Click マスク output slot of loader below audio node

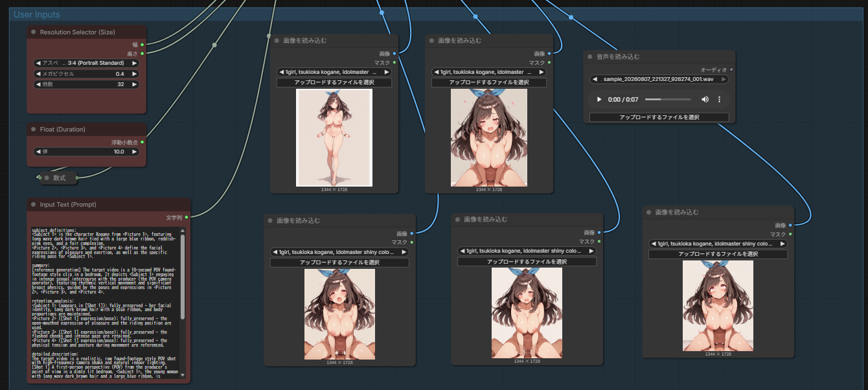[x=790, y=234]
